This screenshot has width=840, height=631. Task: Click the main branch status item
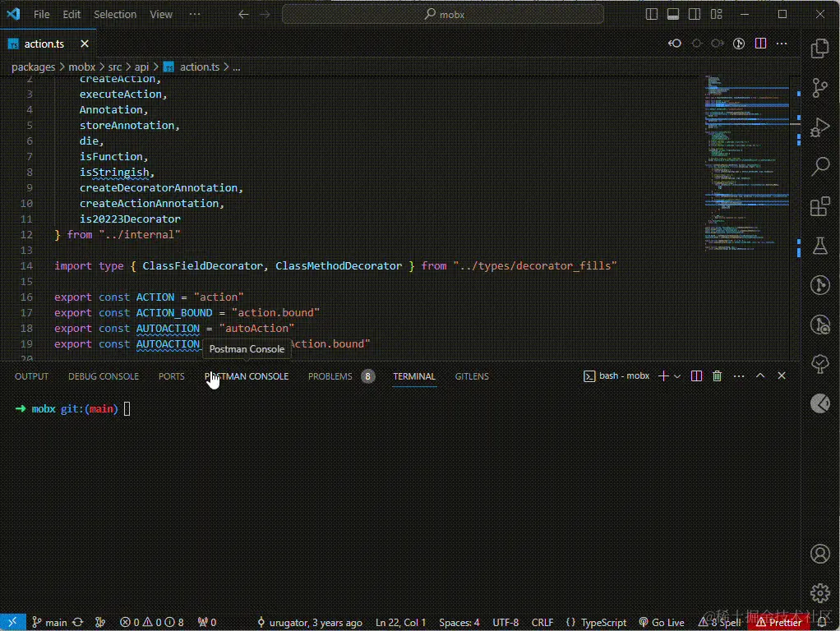pyautogui.click(x=49, y=623)
